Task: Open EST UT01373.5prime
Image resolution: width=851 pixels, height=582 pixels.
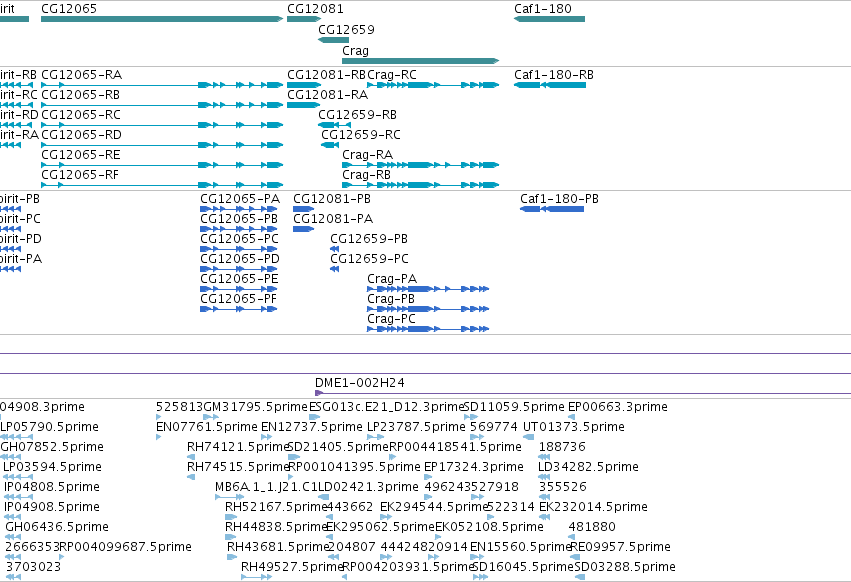Action: [574, 427]
